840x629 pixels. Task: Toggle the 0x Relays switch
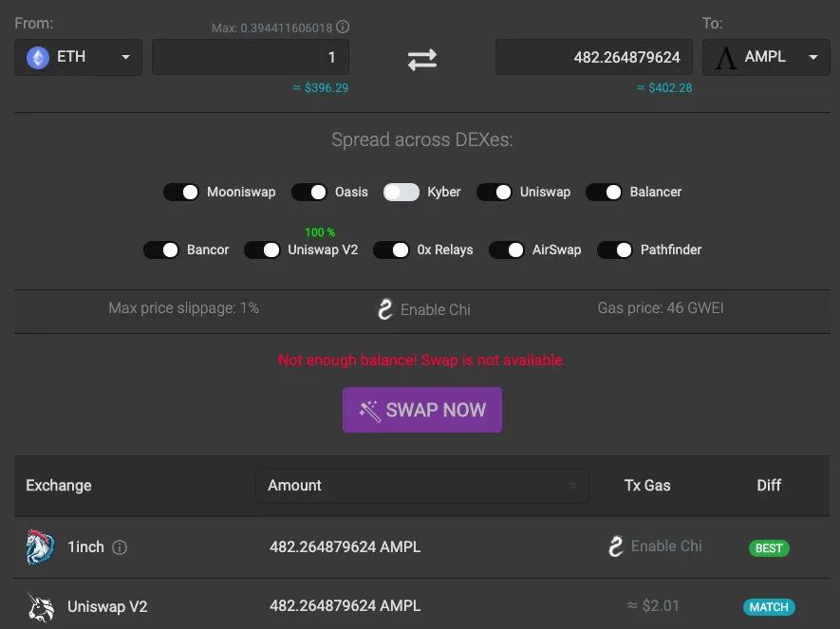(x=391, y=250)
